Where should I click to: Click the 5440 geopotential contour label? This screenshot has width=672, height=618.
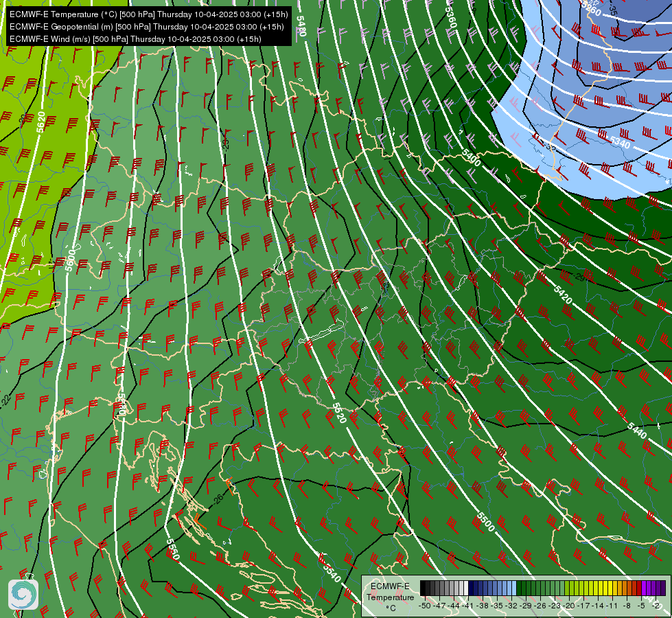tap(637, 430)
